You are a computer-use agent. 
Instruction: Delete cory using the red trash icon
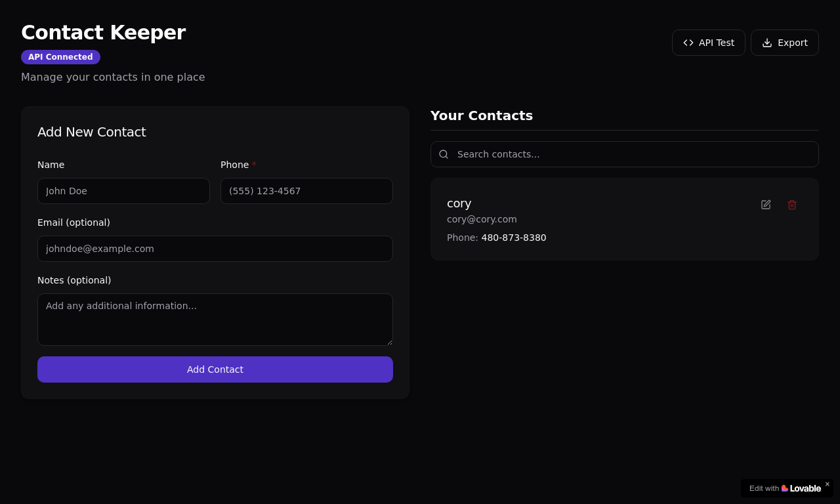[x=792, y=205]
